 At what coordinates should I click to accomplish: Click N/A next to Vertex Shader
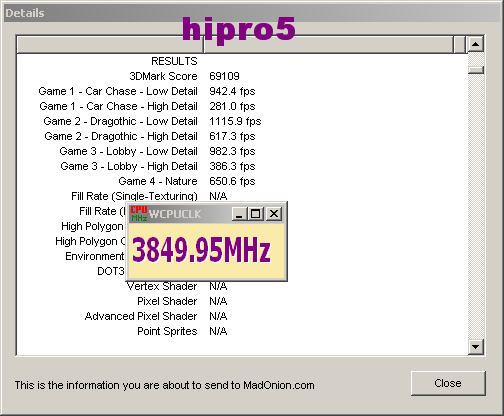click(218, 286)
